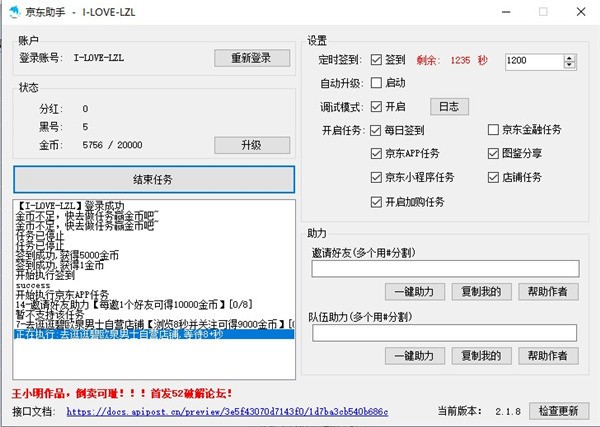Increase the sign-in interval with up arrow

click(569, 58)
